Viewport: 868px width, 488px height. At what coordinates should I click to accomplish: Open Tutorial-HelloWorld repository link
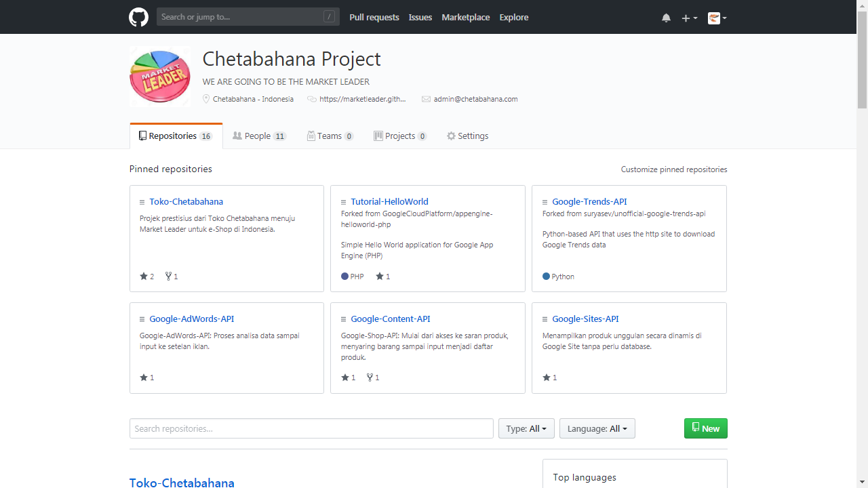[389, 202]
